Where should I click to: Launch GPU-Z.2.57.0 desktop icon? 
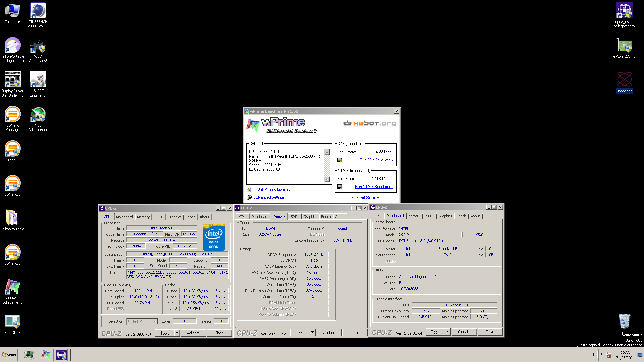pos(624,48)
